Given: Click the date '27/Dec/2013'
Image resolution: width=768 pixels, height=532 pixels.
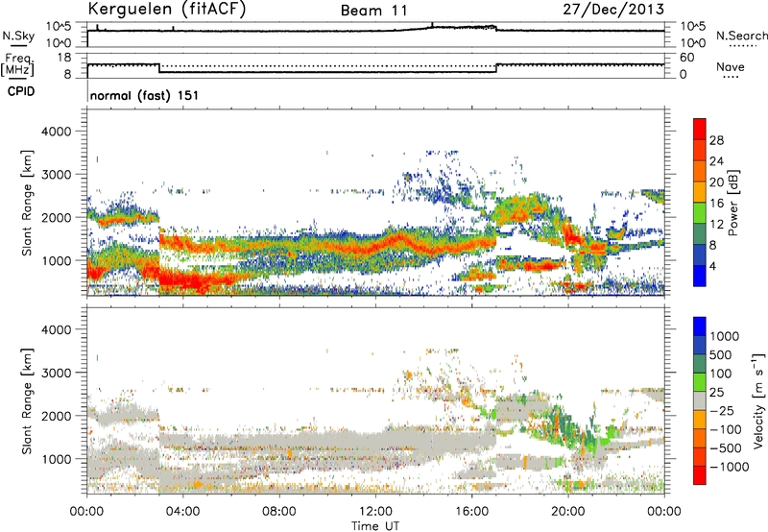Looking at the screenshot, I should pyautogui.click(x=613, y=9).
